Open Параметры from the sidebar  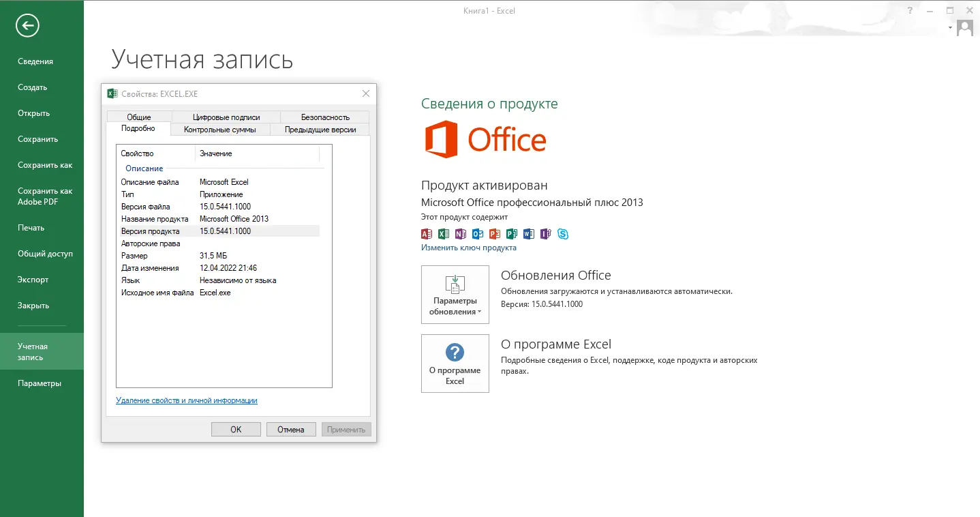(38, 383)
